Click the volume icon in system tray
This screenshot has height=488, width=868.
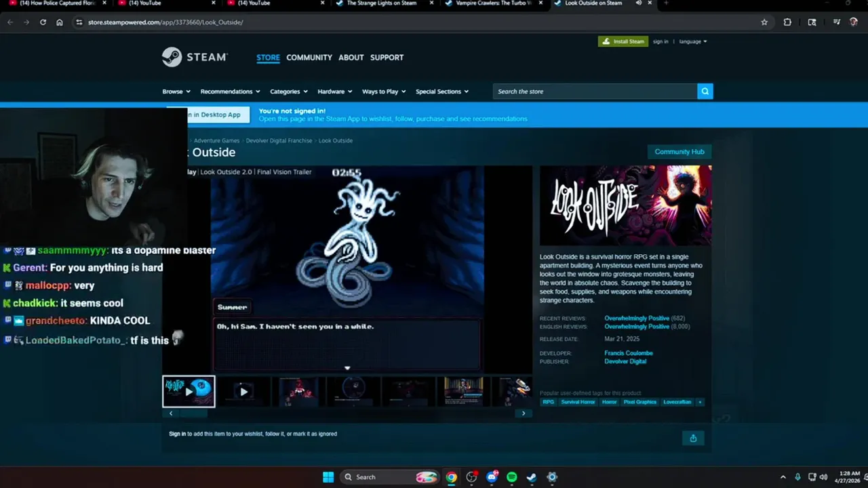pos(824,477)
